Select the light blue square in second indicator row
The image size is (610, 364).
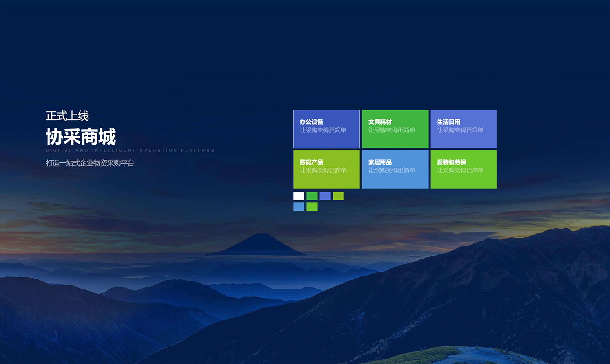299,206
